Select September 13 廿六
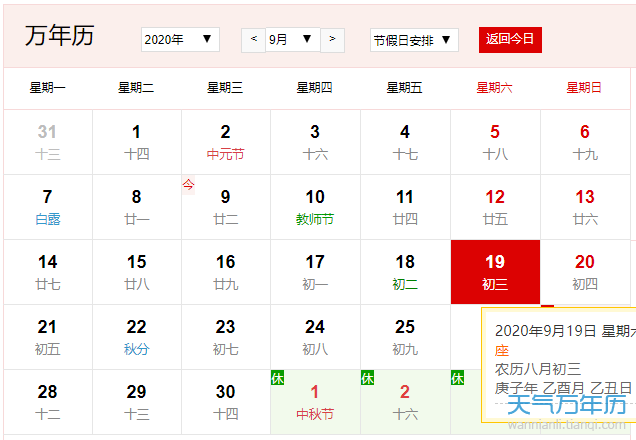Image resolution: width=636 pixels, height=440 pixels. (585, 207)
